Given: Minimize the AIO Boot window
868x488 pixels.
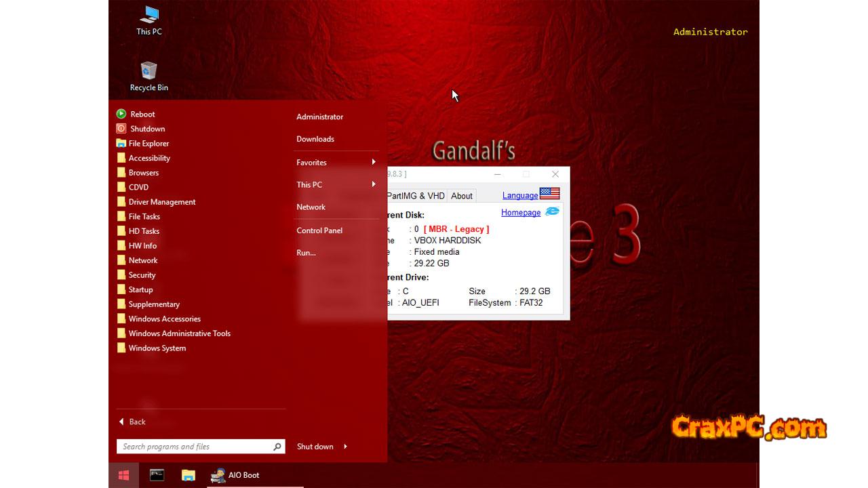Looking at the screenshot, I should (x=497, y=174).
